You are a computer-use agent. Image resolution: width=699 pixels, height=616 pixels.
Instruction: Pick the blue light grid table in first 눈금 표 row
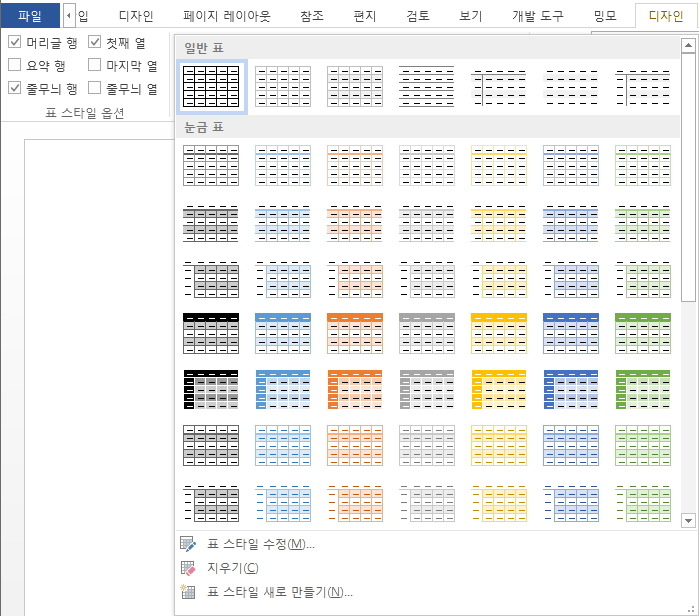pos(283,165)
